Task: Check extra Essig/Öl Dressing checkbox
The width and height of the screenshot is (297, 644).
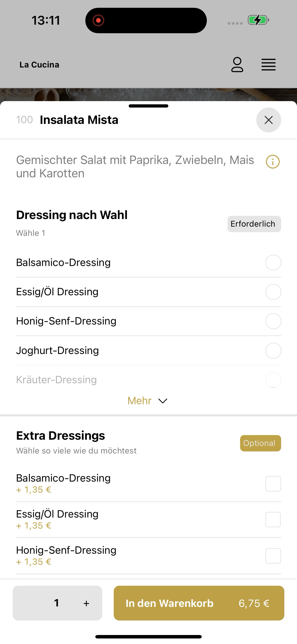Action: point(273,520)
